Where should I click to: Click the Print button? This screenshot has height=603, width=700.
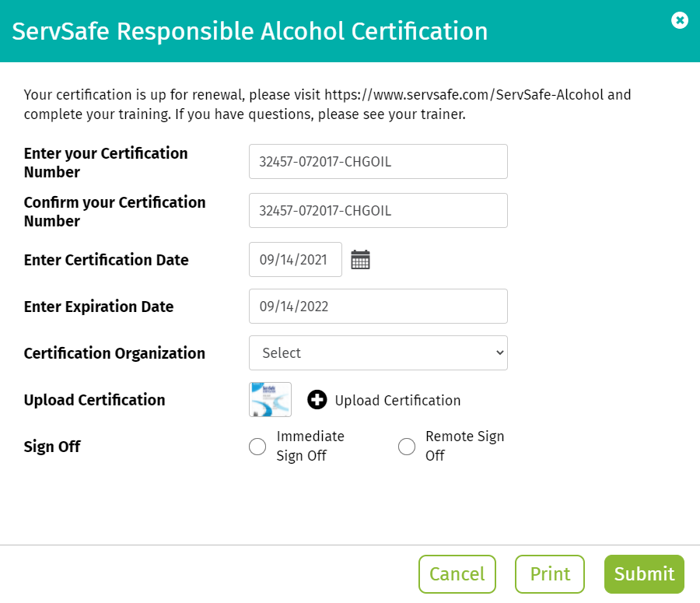point(550,574)
